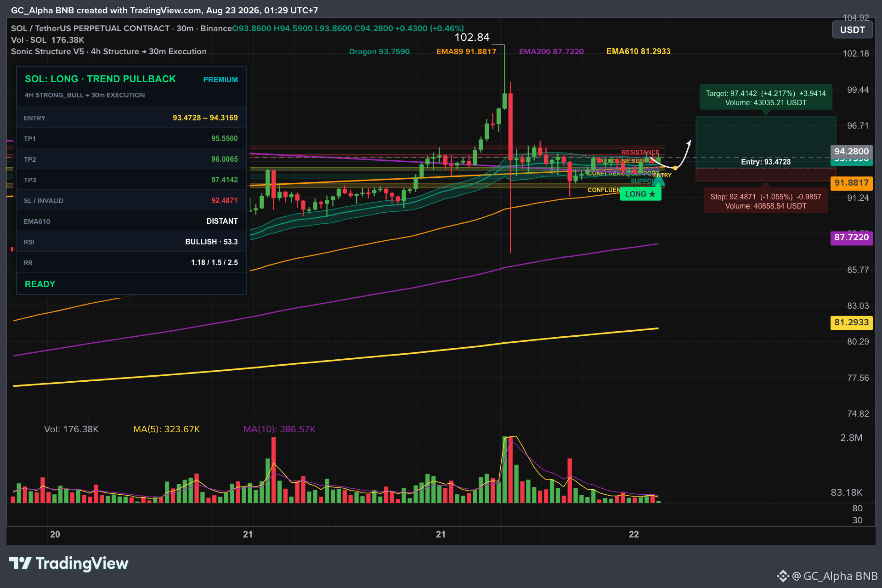Click the 102.18 price axis label
The image size is (882, 588).
855,54
